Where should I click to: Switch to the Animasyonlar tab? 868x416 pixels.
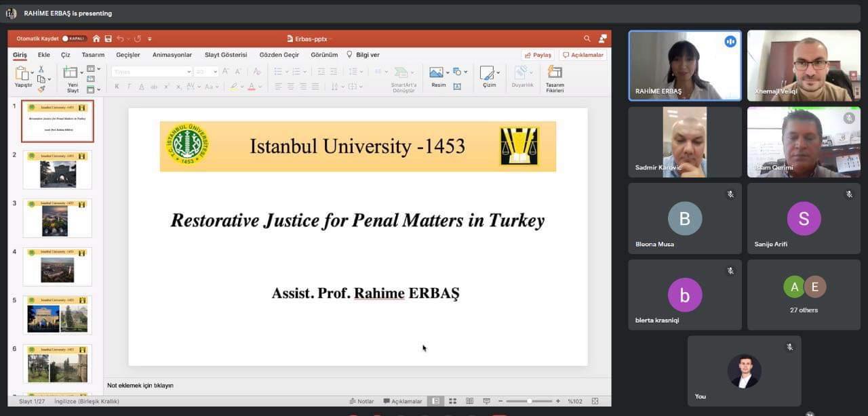pos(172,55)
